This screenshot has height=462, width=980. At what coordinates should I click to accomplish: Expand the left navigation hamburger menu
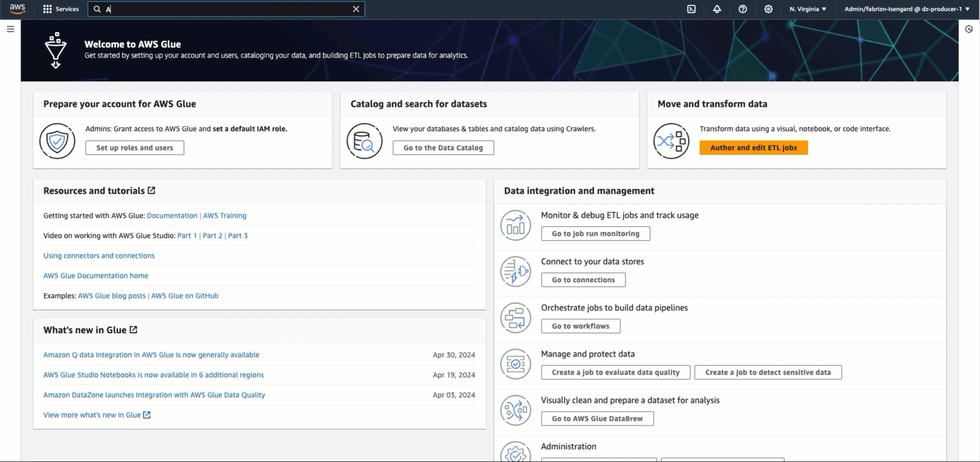(x=10, y=29)
